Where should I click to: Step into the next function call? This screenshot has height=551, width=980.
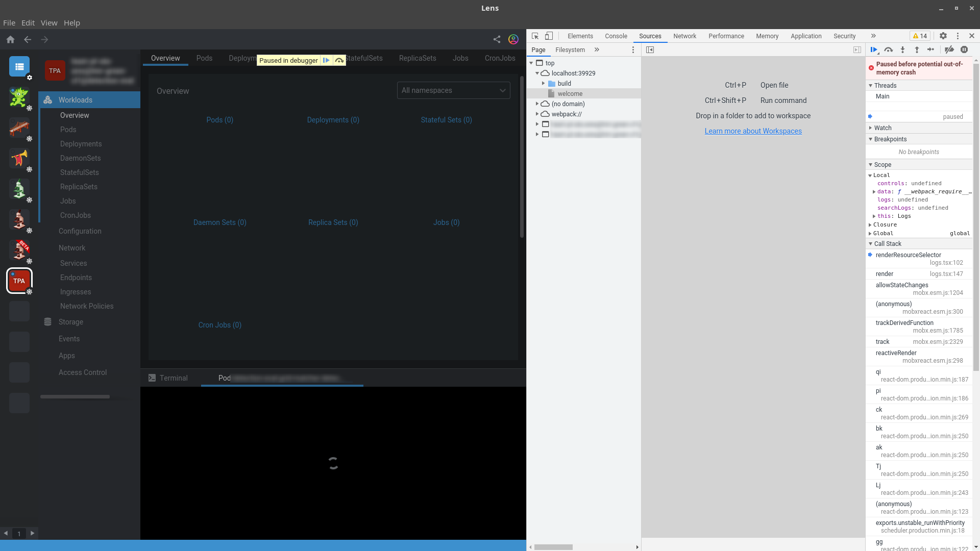pyautogui.click(x=903, y=49)
